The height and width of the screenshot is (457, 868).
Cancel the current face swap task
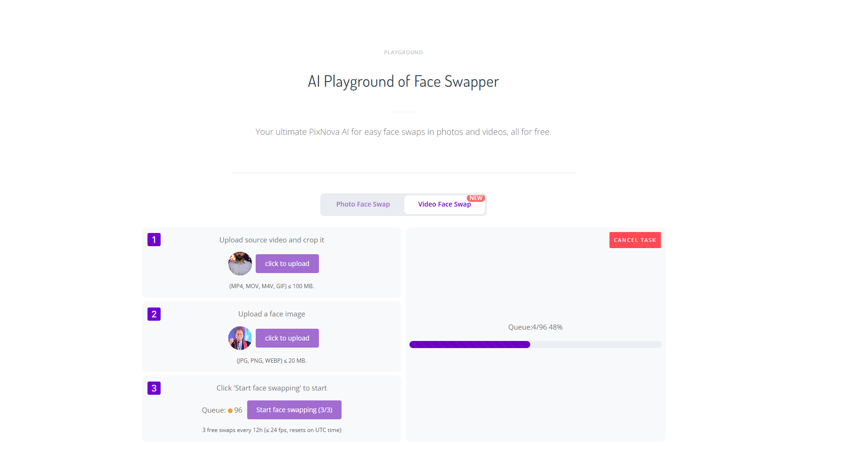tap(634, 240)
